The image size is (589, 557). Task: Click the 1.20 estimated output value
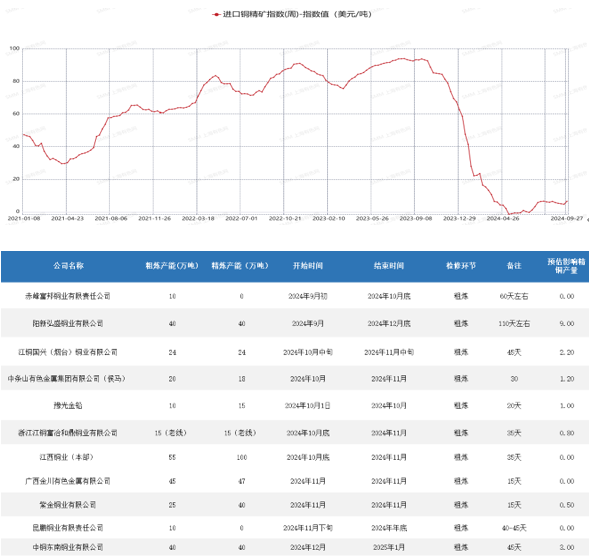566,379
